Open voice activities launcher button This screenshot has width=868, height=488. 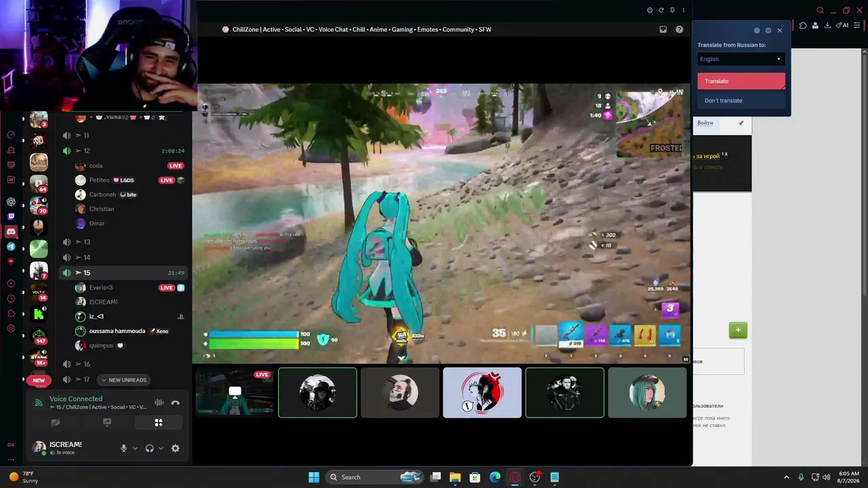pyautogui.click(x=159, y=422)
